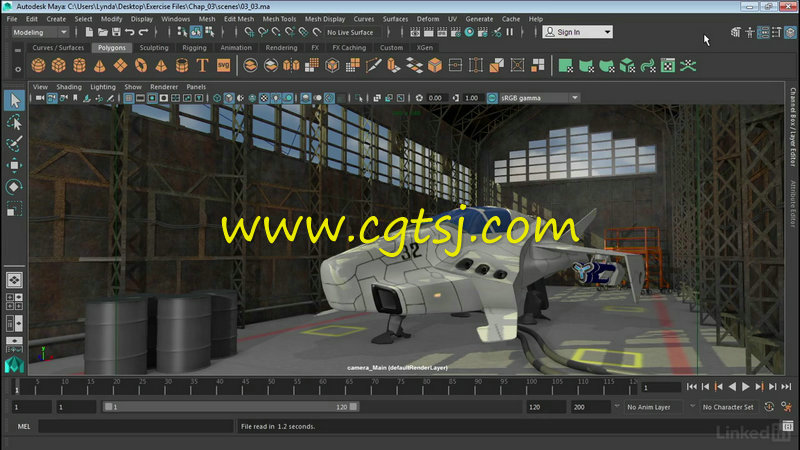Switch to the Sculpting shelf tab

coord(154,47)
